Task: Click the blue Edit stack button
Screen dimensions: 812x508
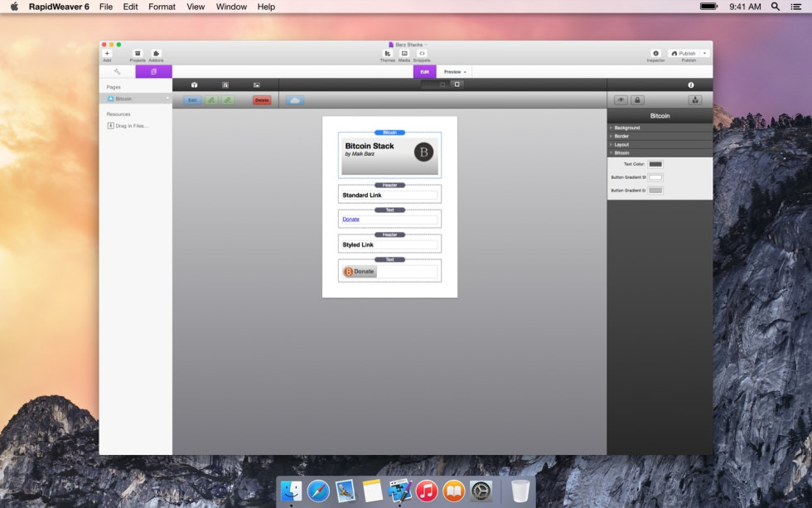Action: 192,100
